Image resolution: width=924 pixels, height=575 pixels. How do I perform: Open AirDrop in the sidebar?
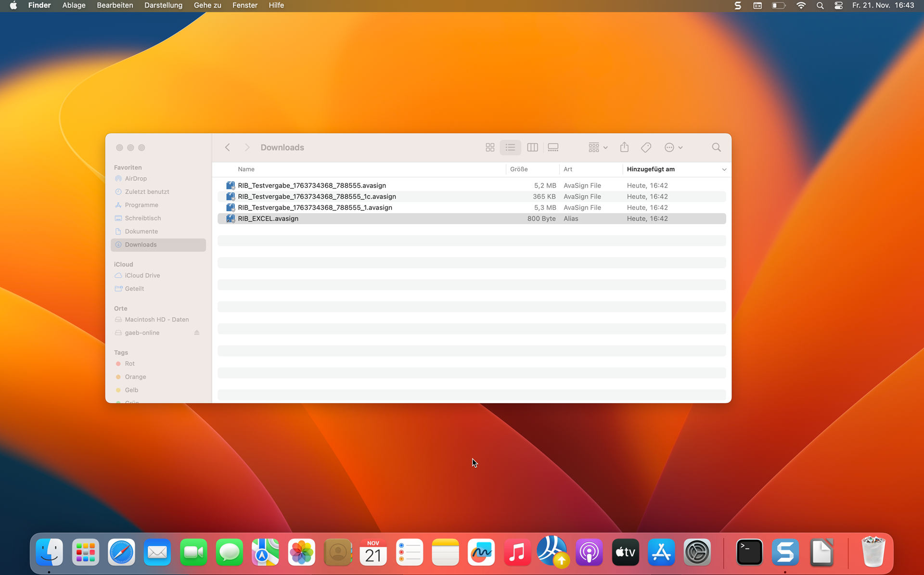pyautogui.click(x=158, y=179)
